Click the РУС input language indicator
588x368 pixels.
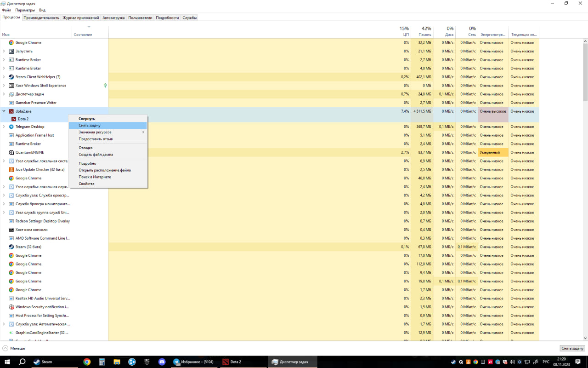(x=546, y=362)
